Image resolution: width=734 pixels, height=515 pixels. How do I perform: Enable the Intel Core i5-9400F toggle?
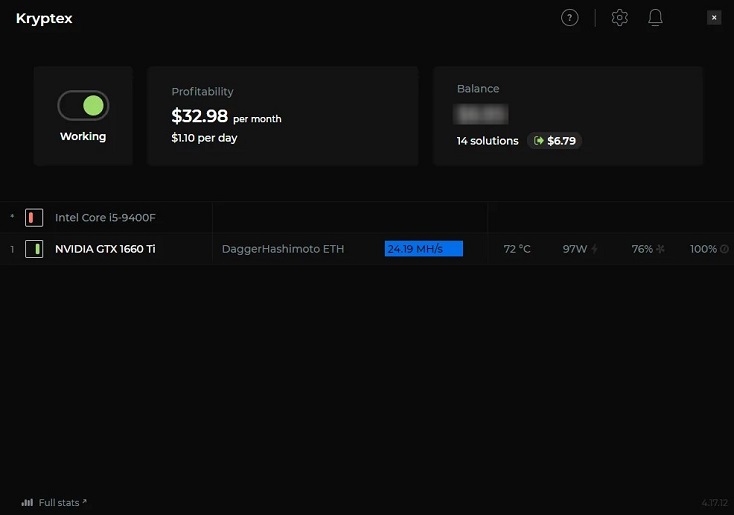click(34, 218)
